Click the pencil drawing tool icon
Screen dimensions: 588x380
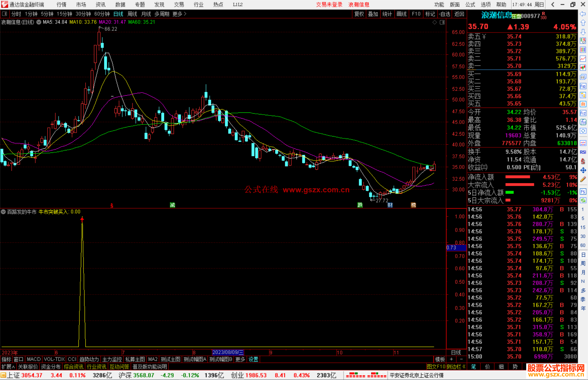583,179
